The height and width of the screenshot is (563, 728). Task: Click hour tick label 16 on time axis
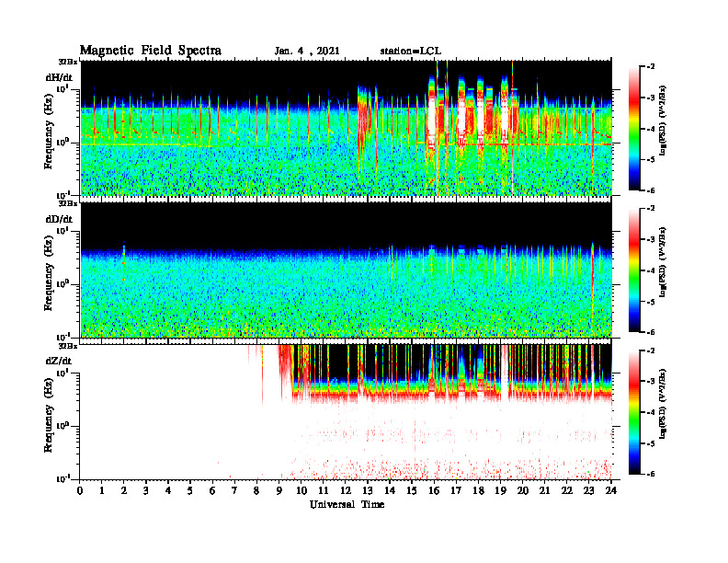[434, 491]
